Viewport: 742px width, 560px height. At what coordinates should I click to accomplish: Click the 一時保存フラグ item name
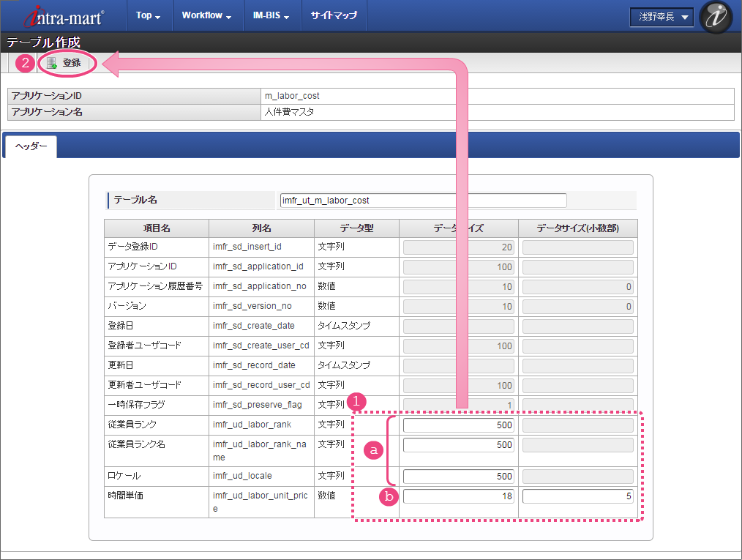pyautogui.click(x=136, y=405)
